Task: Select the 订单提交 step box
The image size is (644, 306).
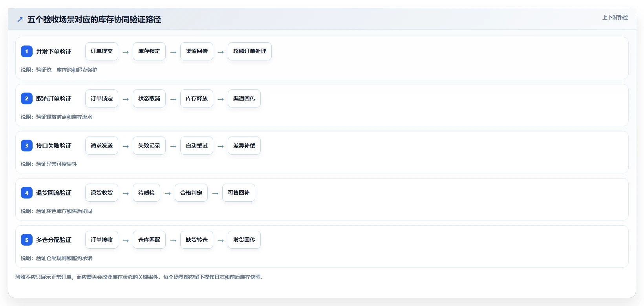Action: (x=102, y=51)
